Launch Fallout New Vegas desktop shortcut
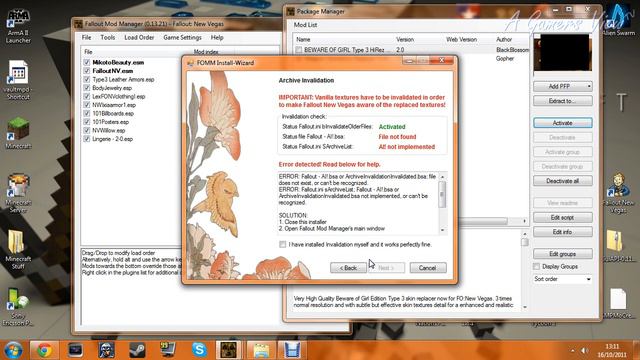Image resolution: width=640 pixels, height=360 pixels. pyautogui.click(x=618, y=193)
